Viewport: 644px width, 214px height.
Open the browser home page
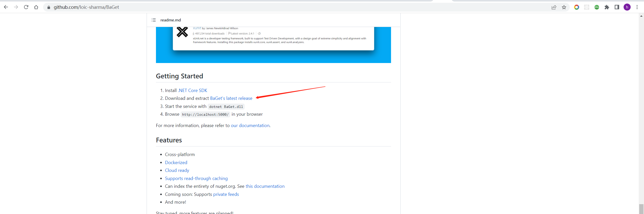point(36,7)
